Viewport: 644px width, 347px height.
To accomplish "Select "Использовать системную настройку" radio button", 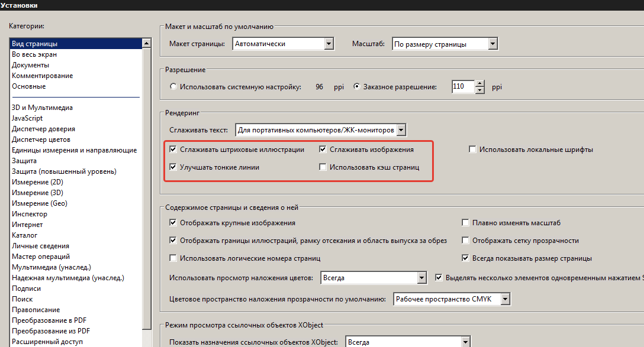I will click(x=173, y=86).
